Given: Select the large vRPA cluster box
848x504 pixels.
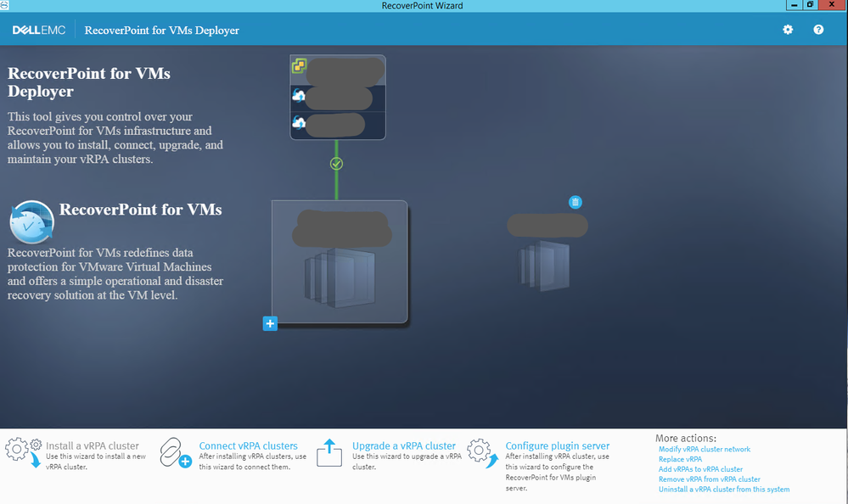Looking at the screenshot, I should tap(340, 261).
